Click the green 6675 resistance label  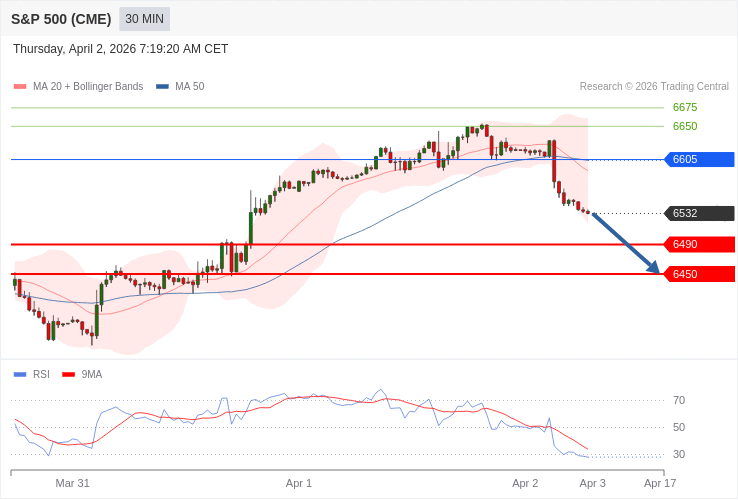point(685,107)
